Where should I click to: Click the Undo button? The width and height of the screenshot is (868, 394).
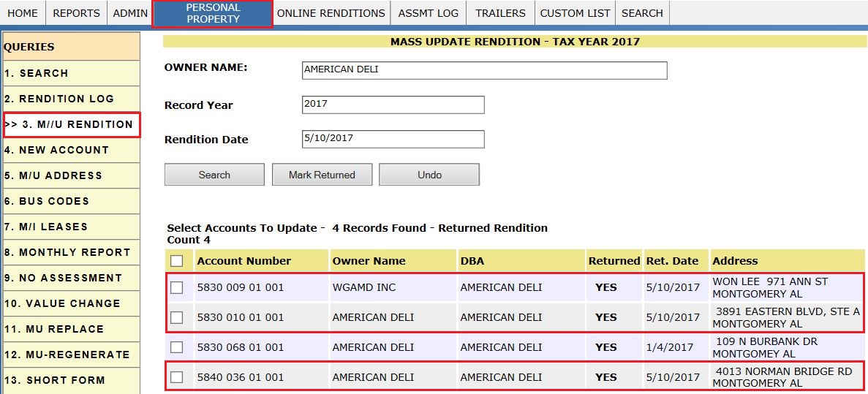click(429, 174)
